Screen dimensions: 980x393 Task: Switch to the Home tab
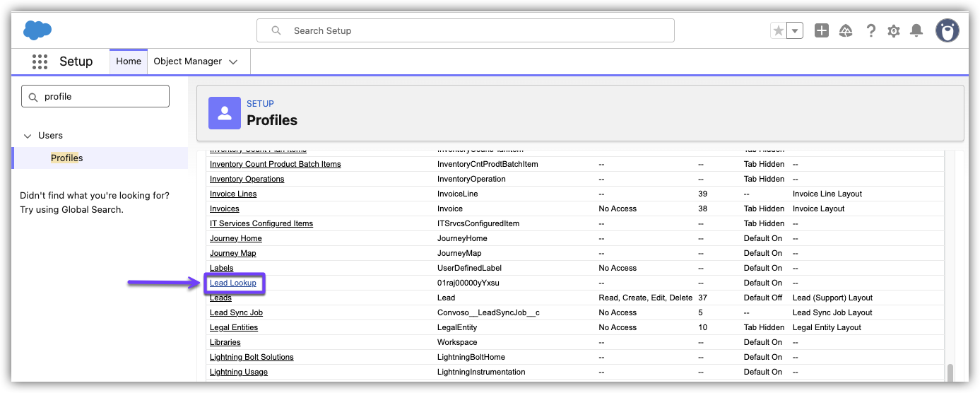click(129, 61)
